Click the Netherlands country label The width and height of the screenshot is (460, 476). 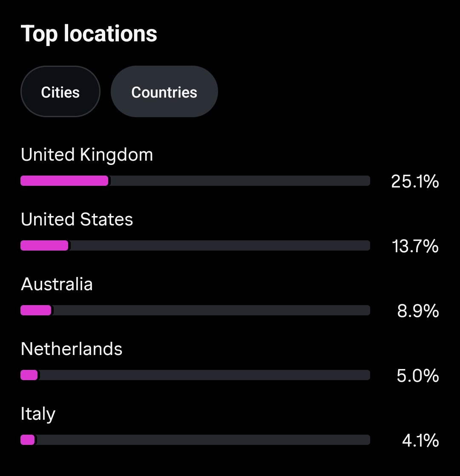pyautogui.click(x=72, y=349)
